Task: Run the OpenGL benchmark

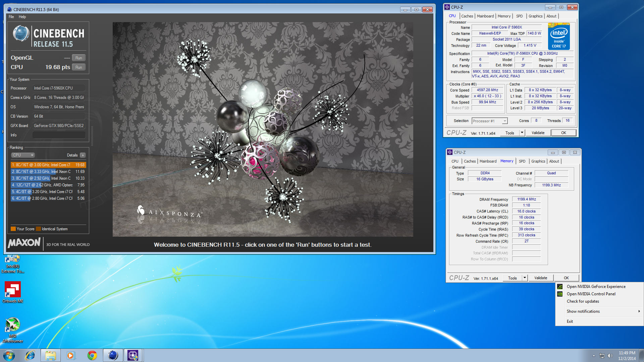Action: [x=78, y=58]
